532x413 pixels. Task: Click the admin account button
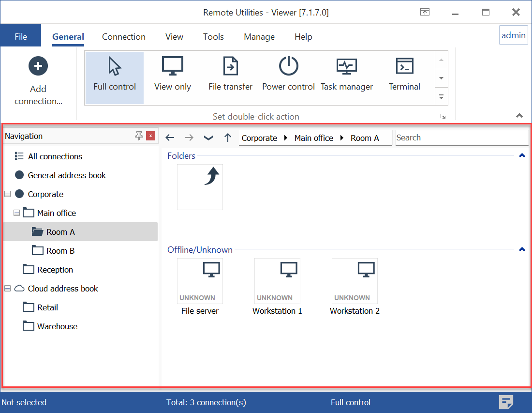click(513, 35)
